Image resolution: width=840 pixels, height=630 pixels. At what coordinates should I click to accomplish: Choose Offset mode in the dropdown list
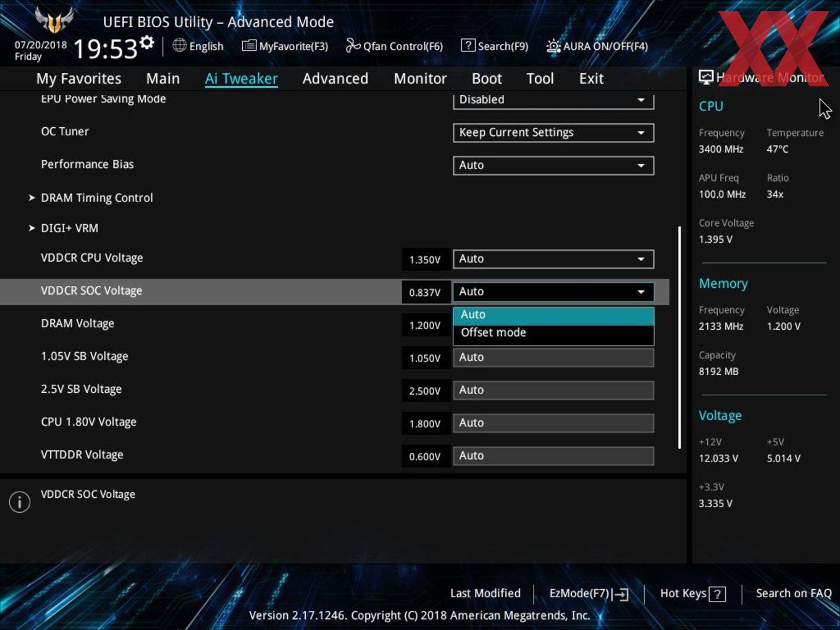553,332
